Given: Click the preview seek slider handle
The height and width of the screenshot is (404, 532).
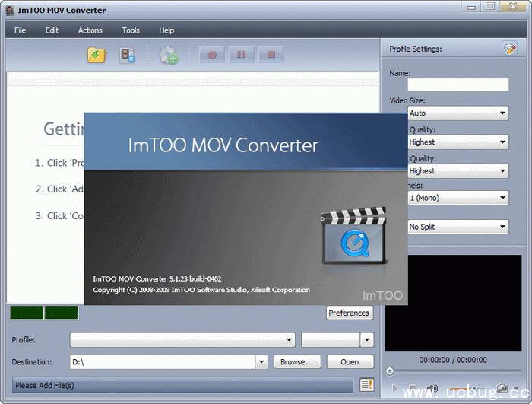Looking at the screenshot, I should click(390, 371).
